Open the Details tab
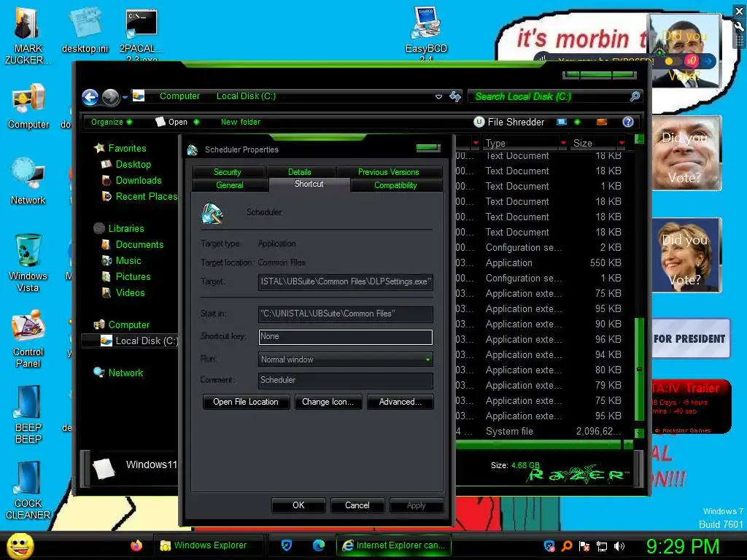 [x=299, y=172]
